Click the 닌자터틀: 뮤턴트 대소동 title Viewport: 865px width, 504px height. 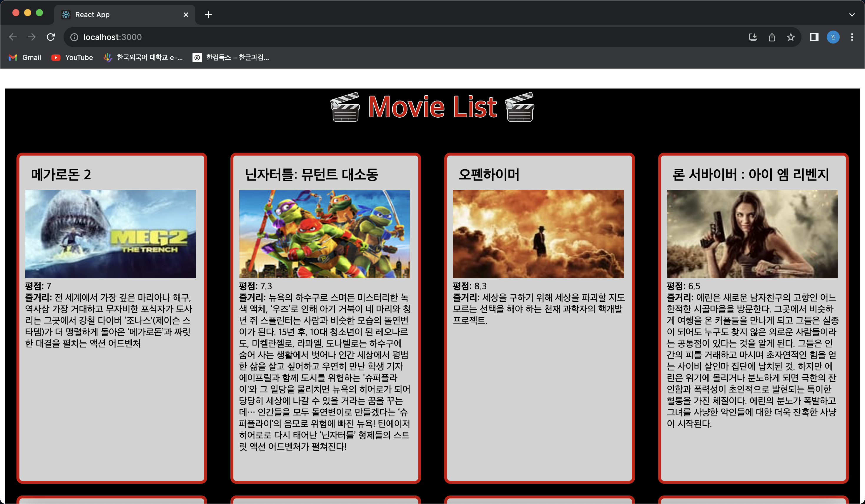click(x=311, y=175)
